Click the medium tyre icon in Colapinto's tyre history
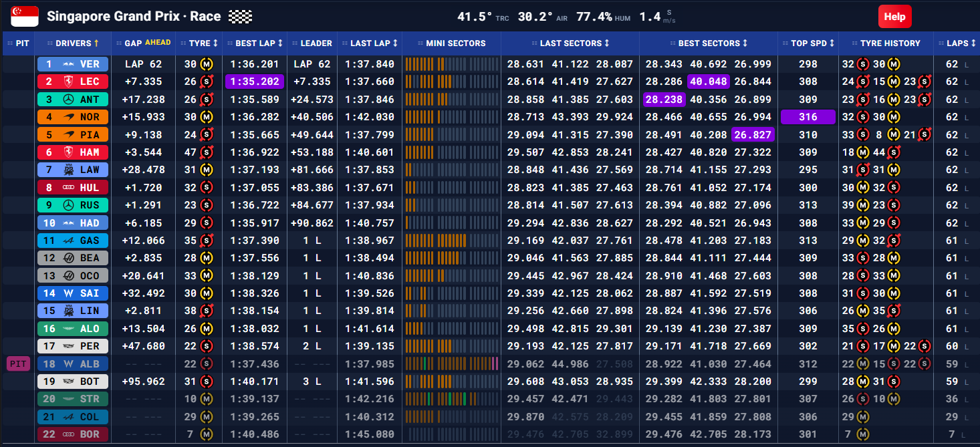980x447 pixels. (862, 417)
